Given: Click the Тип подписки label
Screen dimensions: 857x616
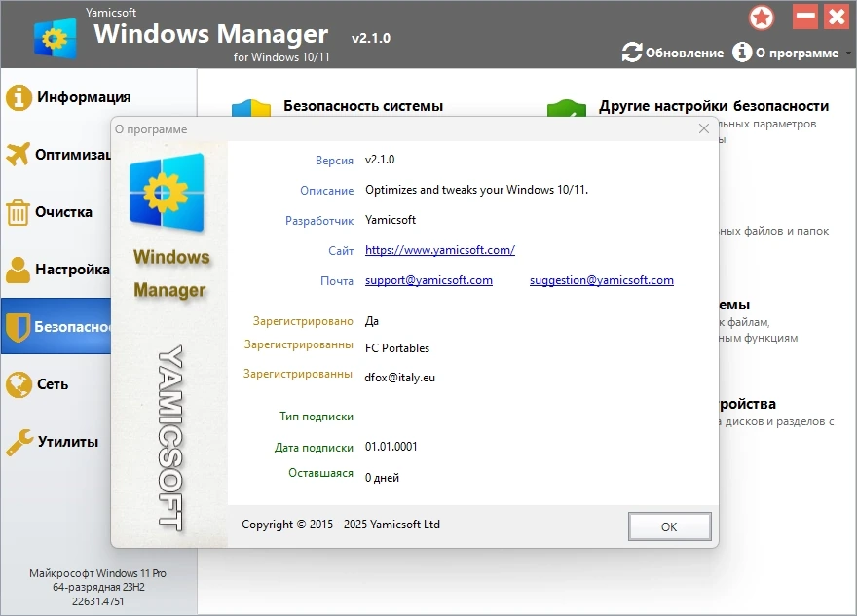Looking at the screenshot, I should 317,417.
